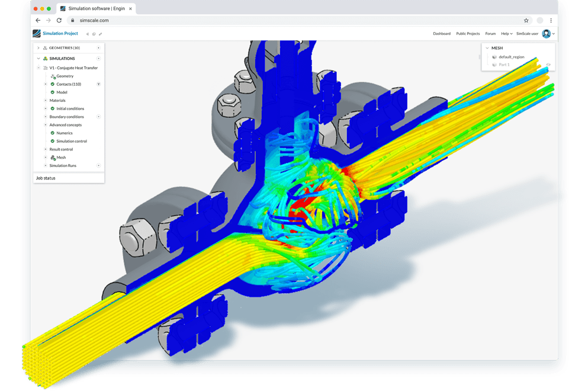Expand the Boundary conditions section
This screenshot has height=391, width=588.
point(44,117)
